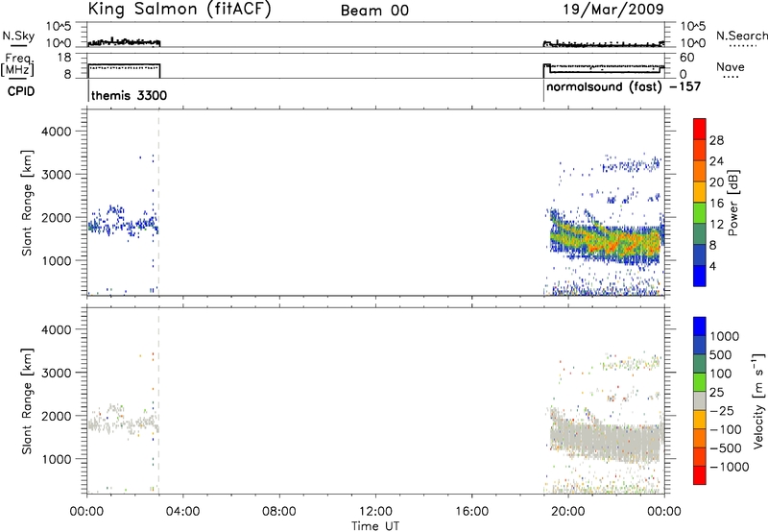Click the '16' label on Power colorbar
This screenshot has width=768, height=532.
pos(716,204)
